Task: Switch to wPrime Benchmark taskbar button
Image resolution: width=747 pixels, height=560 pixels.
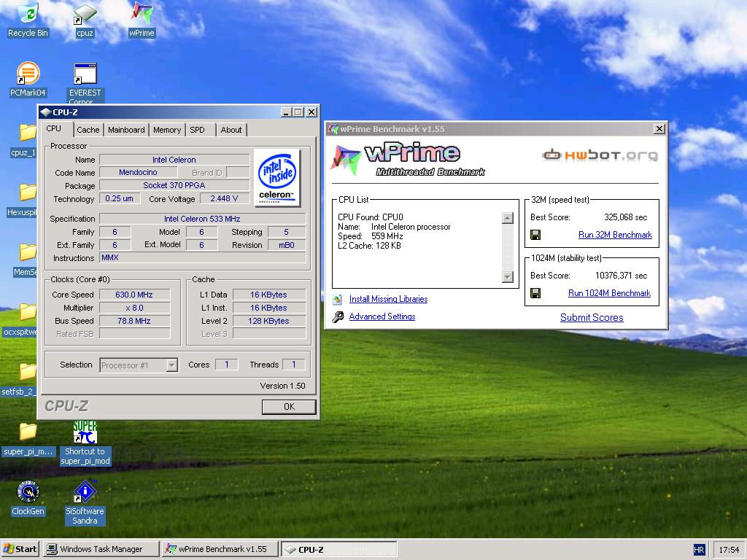Action: [220, 549]
